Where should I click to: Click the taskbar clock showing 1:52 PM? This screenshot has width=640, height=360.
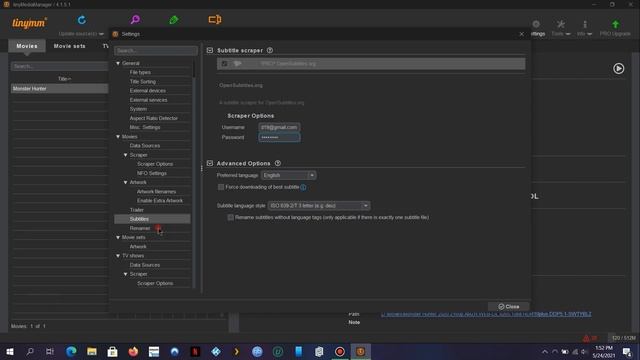[x=604, y=351]
